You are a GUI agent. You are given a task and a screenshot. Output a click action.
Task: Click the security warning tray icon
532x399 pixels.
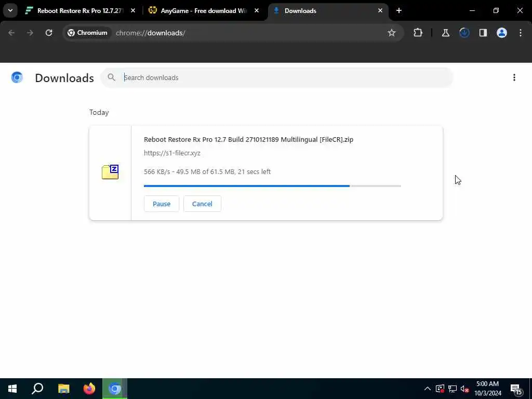(440, 389)
